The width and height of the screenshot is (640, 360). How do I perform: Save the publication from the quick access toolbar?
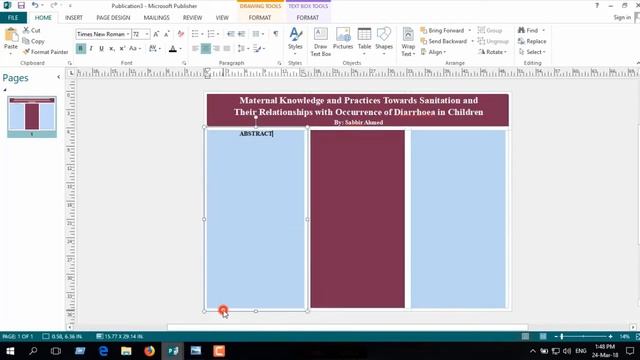coord(21,6)
